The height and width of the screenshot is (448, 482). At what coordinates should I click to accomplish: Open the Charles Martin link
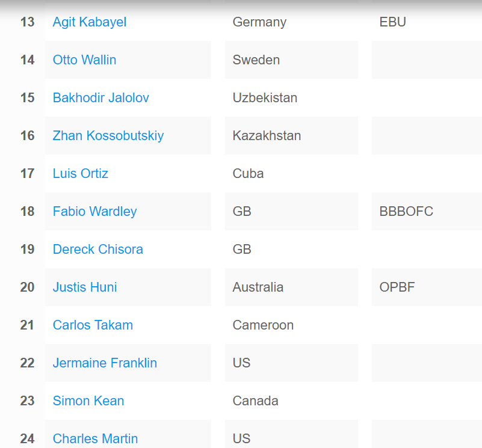click(x=95, y=439)
